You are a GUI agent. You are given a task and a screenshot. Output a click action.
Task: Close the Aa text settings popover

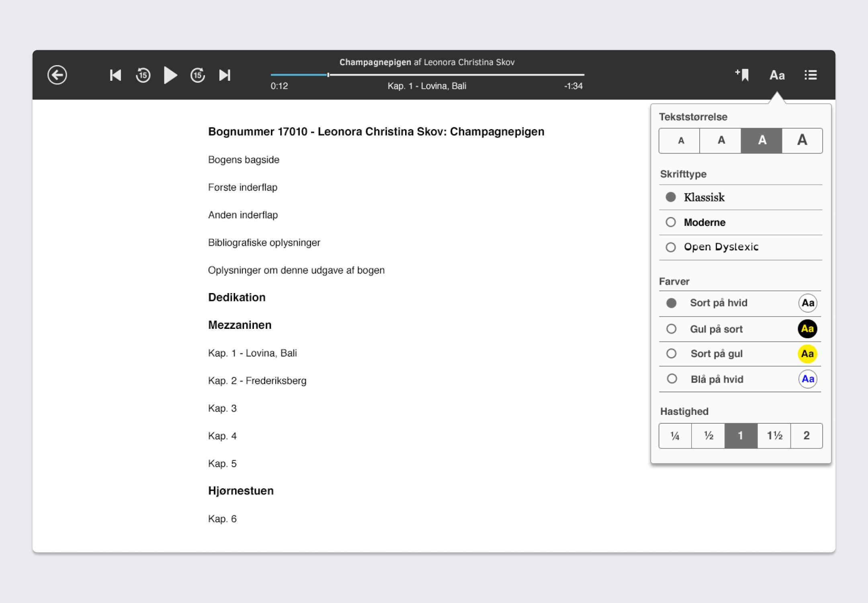tap(777, 75)
